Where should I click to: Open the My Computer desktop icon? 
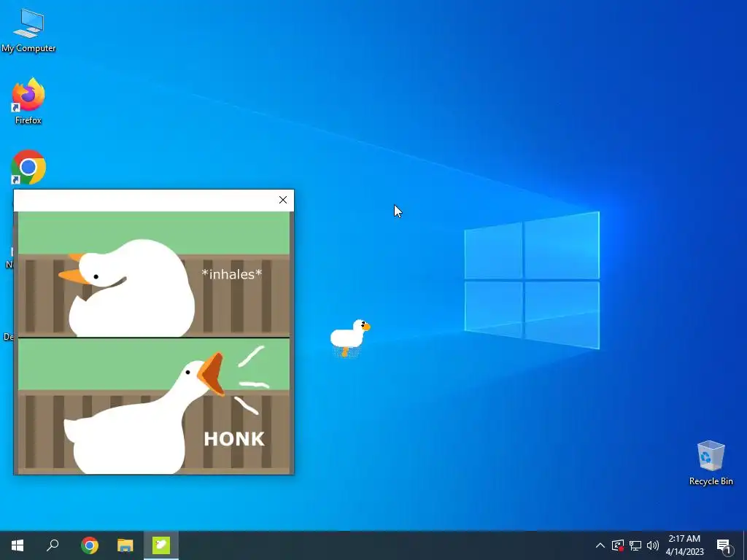click(28, 31)
